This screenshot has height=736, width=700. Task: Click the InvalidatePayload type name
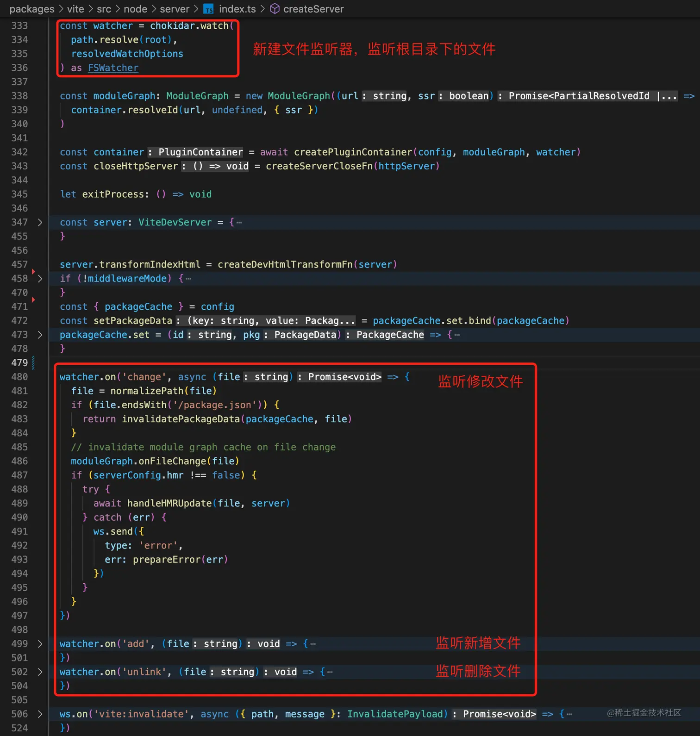[x=395, y=714]
